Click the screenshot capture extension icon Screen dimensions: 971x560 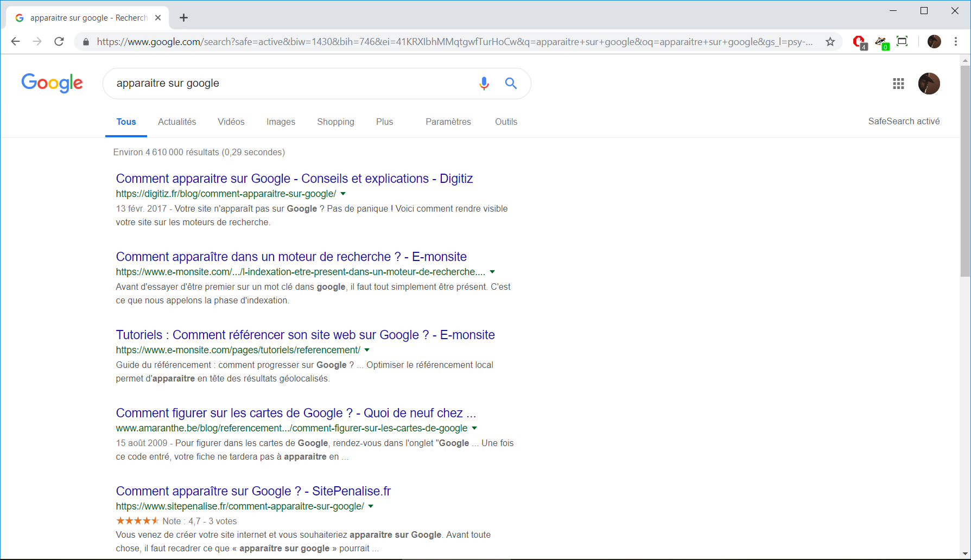[x=902, y=41]
